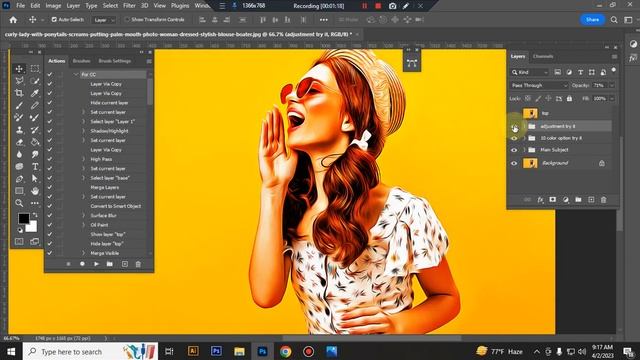Screen dimensions: 640x360
Task: Click the Share button
Action: point(592,20)
